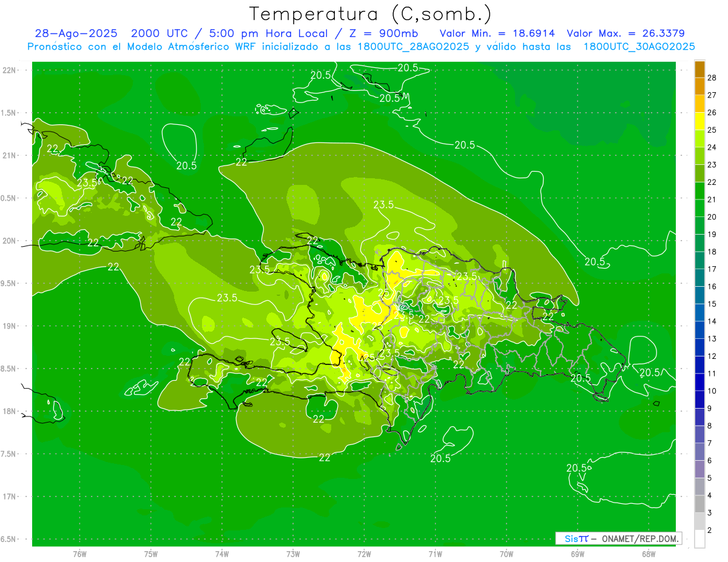
Task: Click the 'ONAMET/REP.DOM.' credit label
Action: [641, 538]
